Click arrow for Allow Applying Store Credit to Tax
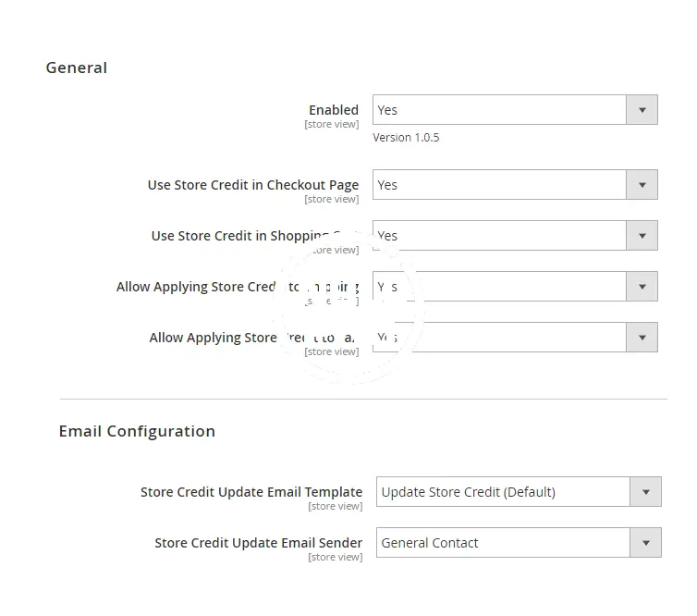Image resolution: width=697 pixels, height=616 pixels. [x=642, y=338]
